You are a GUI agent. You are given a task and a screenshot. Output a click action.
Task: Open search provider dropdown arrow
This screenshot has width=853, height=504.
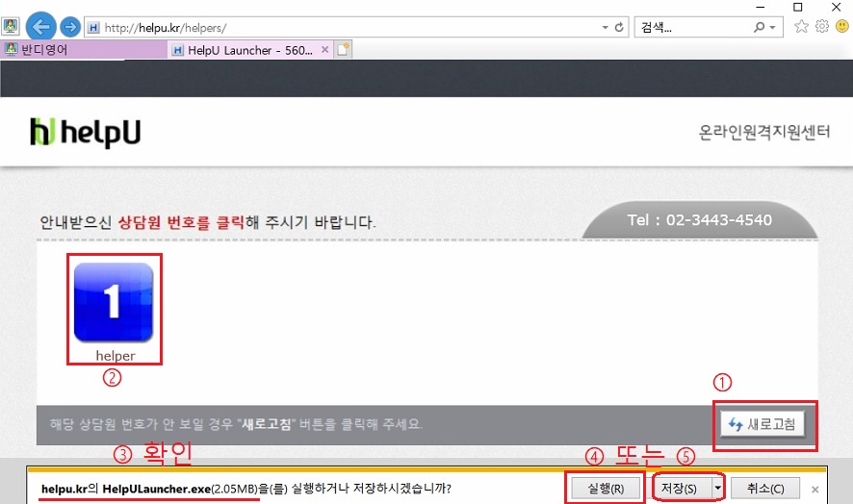tap(772, 28)
